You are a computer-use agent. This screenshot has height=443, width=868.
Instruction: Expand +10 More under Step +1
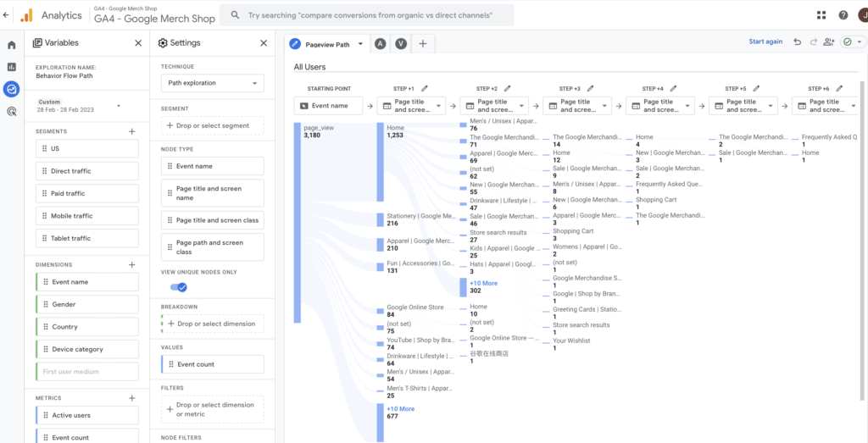(x=400, y=409)
